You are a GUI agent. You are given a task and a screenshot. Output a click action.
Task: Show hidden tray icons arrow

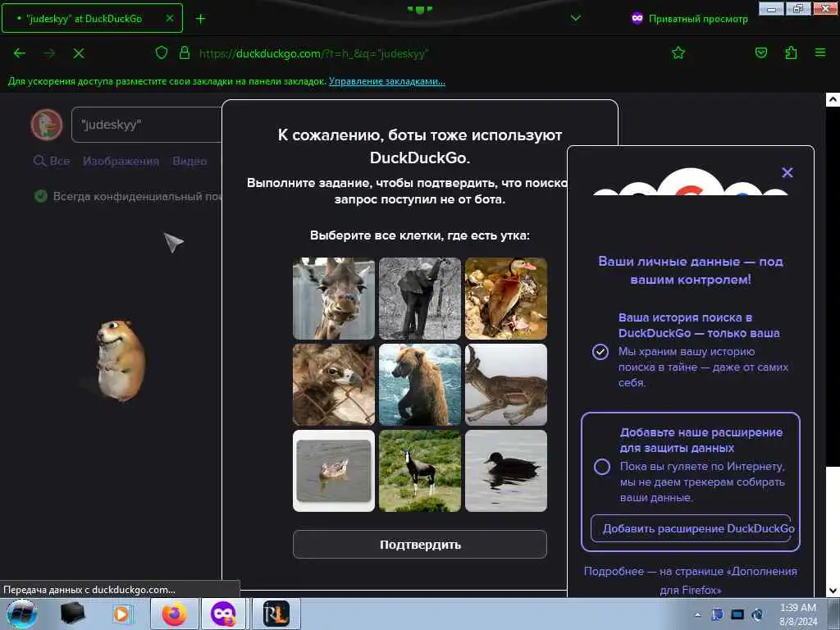point(697,614)
